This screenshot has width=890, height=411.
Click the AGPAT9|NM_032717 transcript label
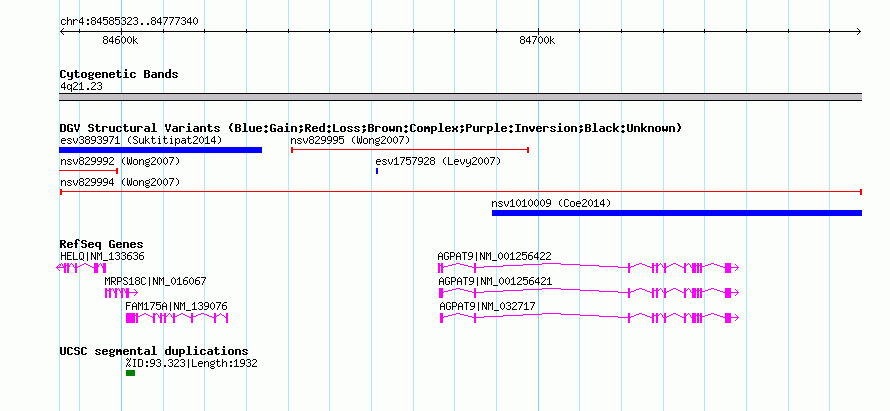[x=488, y=307]
